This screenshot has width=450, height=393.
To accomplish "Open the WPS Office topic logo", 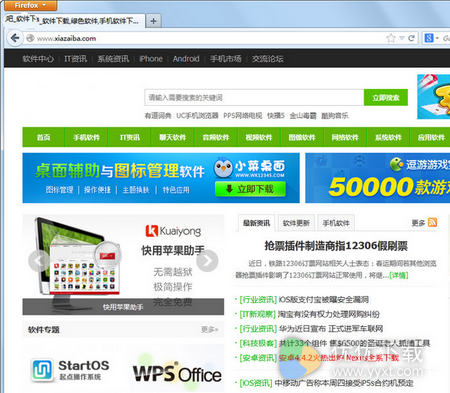I will click(x=177, y=373).
